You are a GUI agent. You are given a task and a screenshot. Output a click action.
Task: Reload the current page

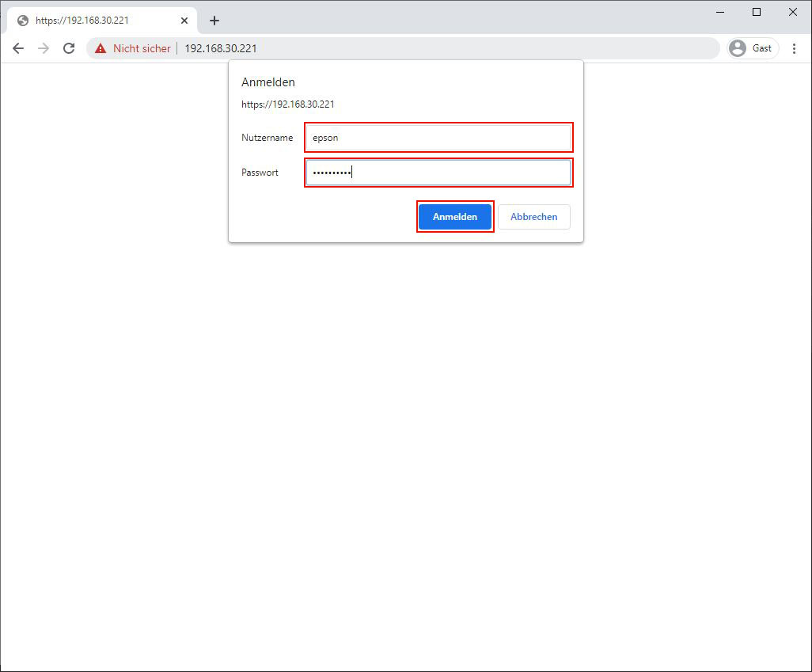69,48
